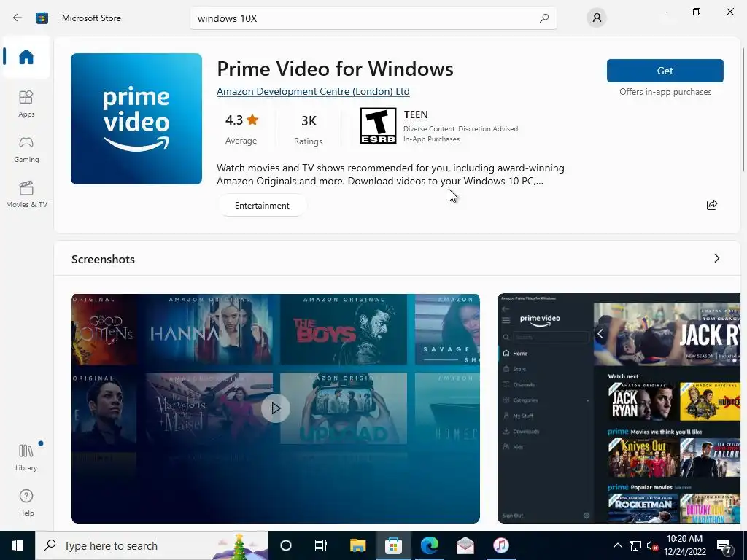Go back using the back arrow

pyautogui.click(x=18, y=18)
